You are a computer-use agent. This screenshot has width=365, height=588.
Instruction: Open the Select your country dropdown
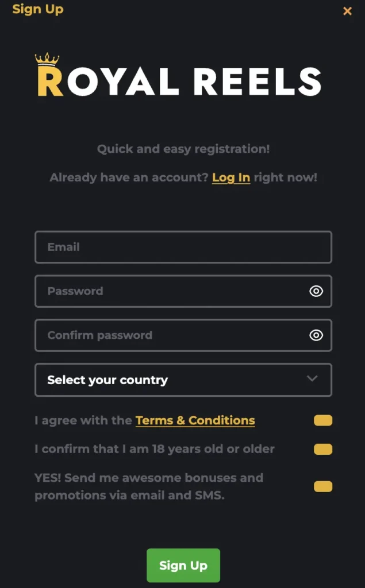[x=172, y=380]
